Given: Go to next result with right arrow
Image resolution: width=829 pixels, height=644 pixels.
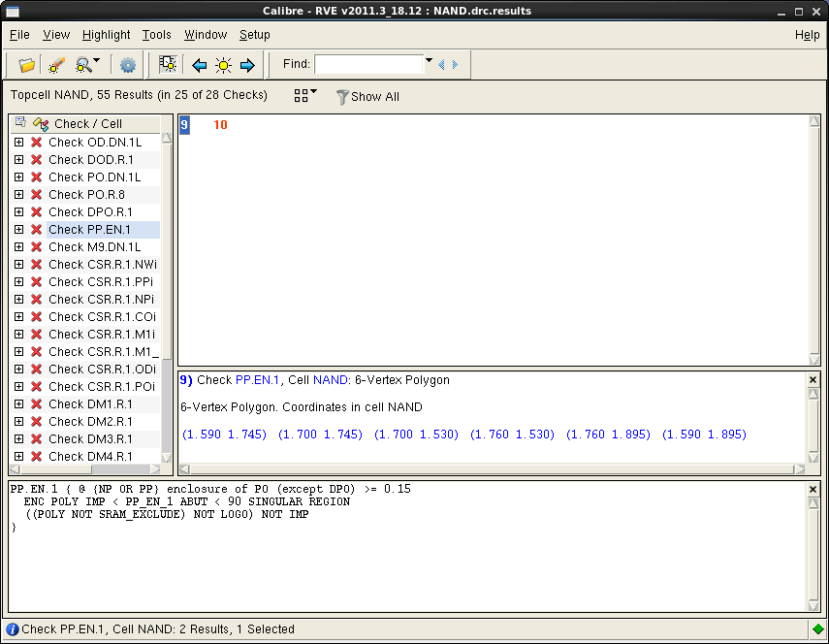Looking at the screenshot, I should coord(247,65).
